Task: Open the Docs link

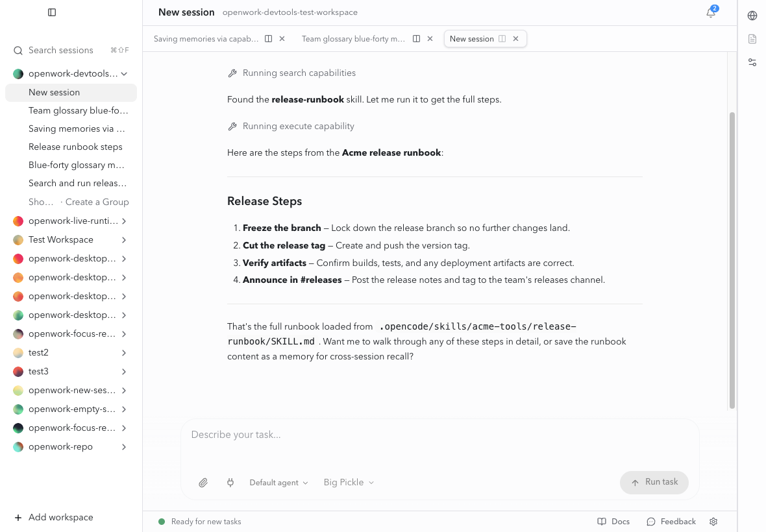Action: (x=613, y=522)
